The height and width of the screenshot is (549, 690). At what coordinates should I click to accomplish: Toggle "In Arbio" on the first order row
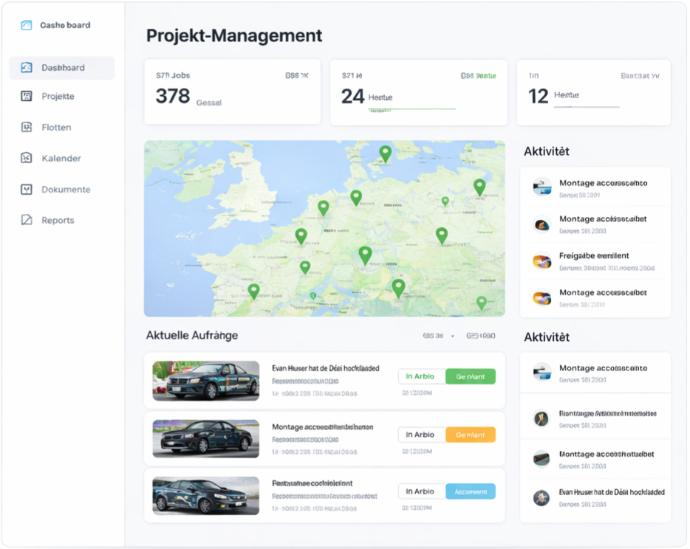(421, 377)
